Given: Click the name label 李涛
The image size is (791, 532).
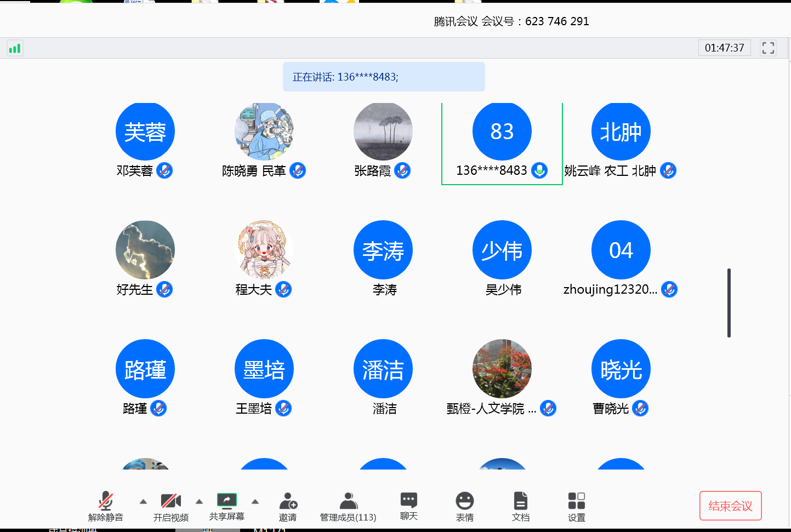Looking at the screenshot, I should [x=384, y=289].
